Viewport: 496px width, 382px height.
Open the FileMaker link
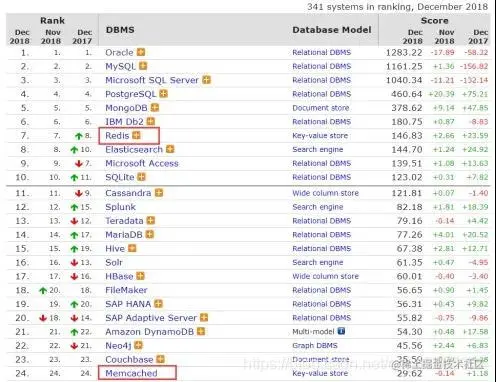click(126, 290)
